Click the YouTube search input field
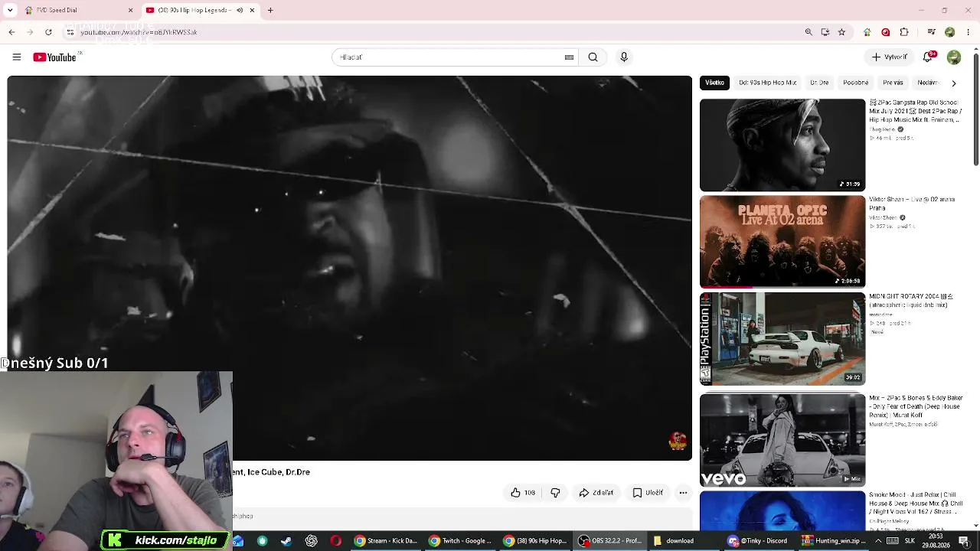980x551 pixels. 450,57
